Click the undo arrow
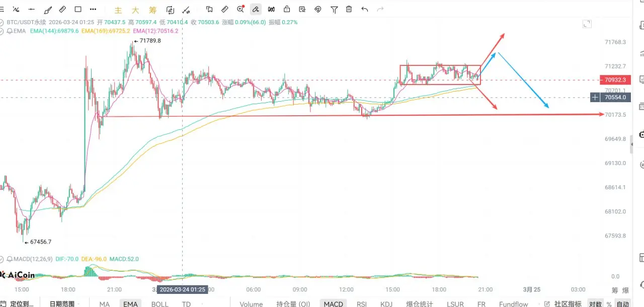Image resolution: width=644 pixels, height=307 pixels. pyautogui.click(x=365, y=9)
